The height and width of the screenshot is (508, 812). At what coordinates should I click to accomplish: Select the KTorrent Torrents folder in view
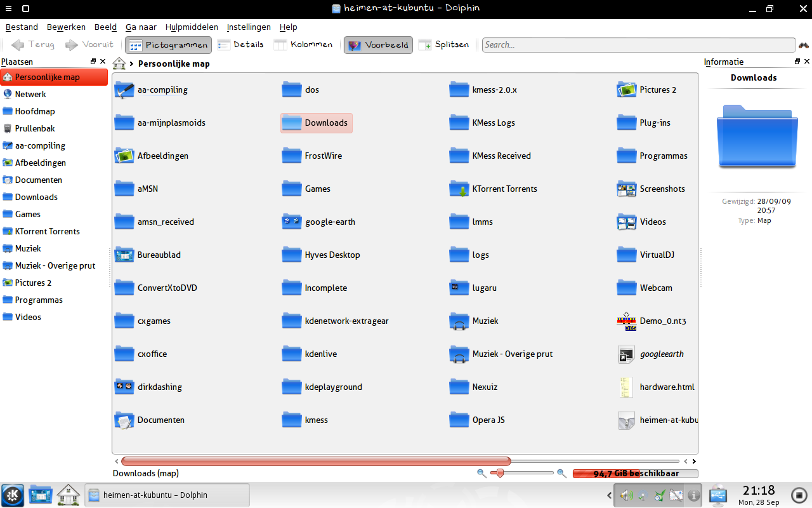pos(493,189)
